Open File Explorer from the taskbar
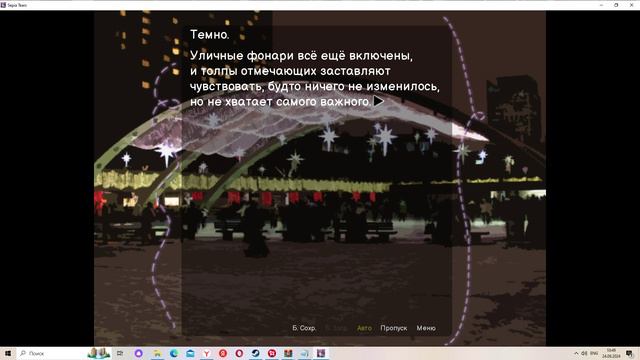The width and height of the screenshot is (640, 360). pyautogui.click(x=157, y=353)
